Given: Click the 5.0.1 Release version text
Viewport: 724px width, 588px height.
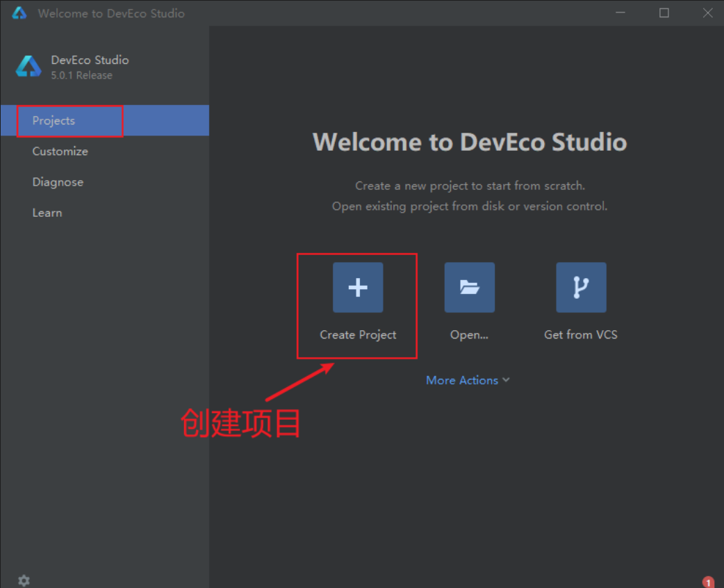Looking at the screenshot, I should 82,75.
